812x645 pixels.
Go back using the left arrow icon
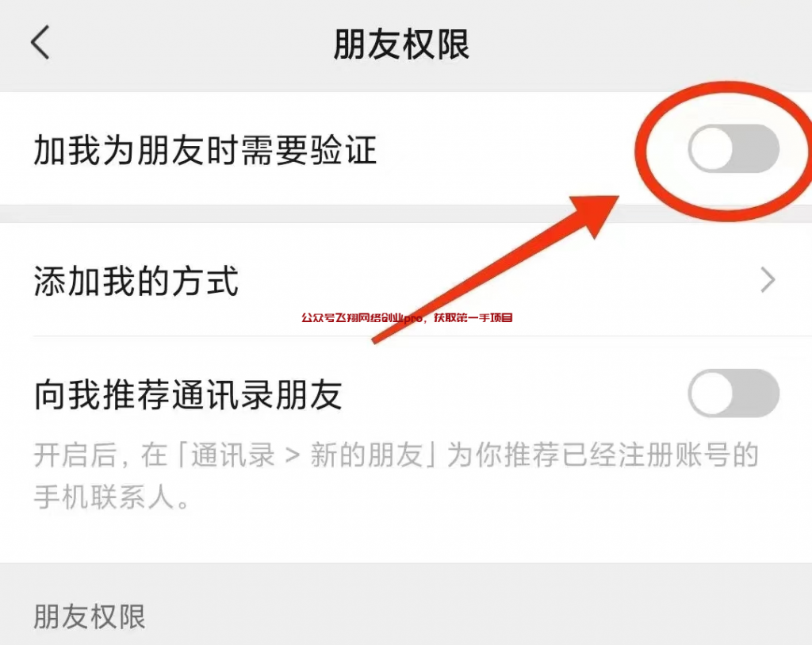pyautogui.click(x=40, y=43)
